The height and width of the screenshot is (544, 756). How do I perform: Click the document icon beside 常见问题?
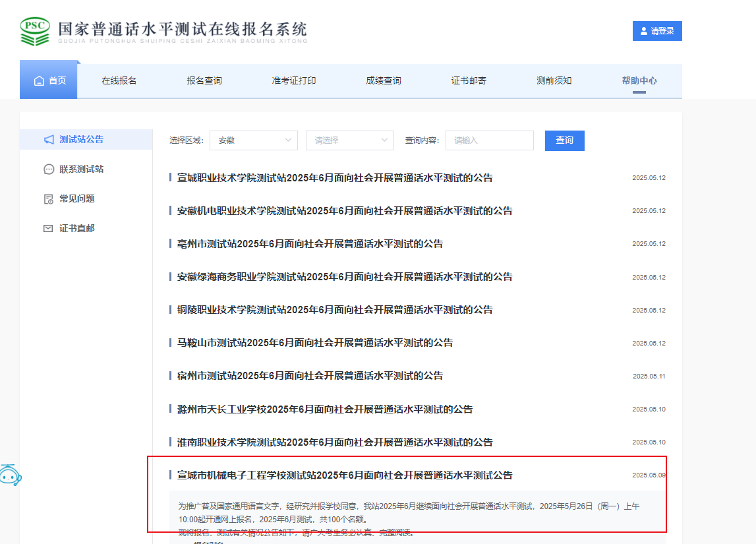point(49,199)
